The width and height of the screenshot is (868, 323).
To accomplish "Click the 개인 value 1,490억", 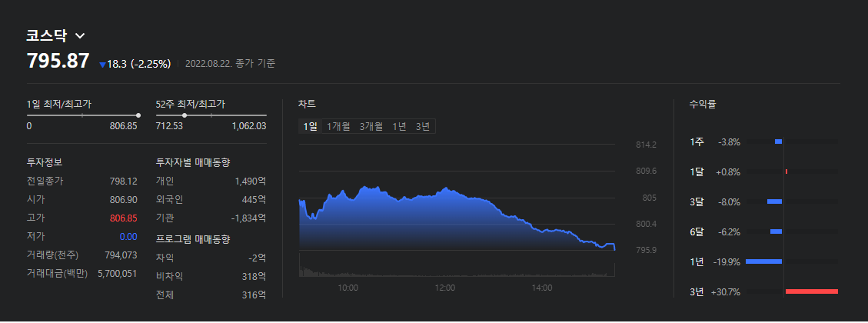I will [250, 181].
